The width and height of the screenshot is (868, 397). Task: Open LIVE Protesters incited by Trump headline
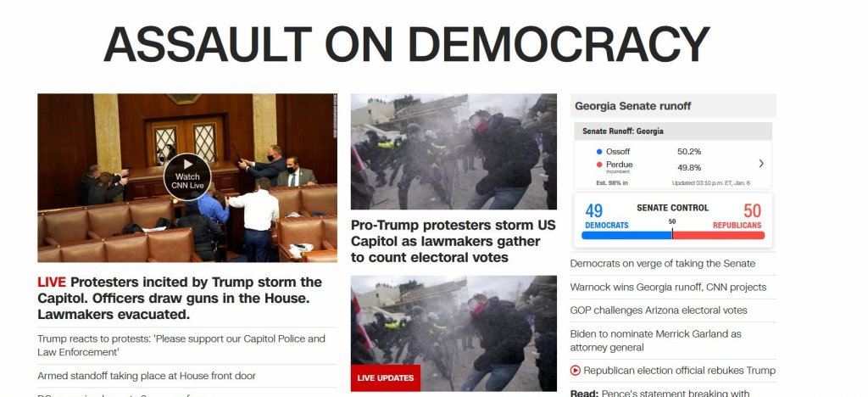(x=180, y=298)
